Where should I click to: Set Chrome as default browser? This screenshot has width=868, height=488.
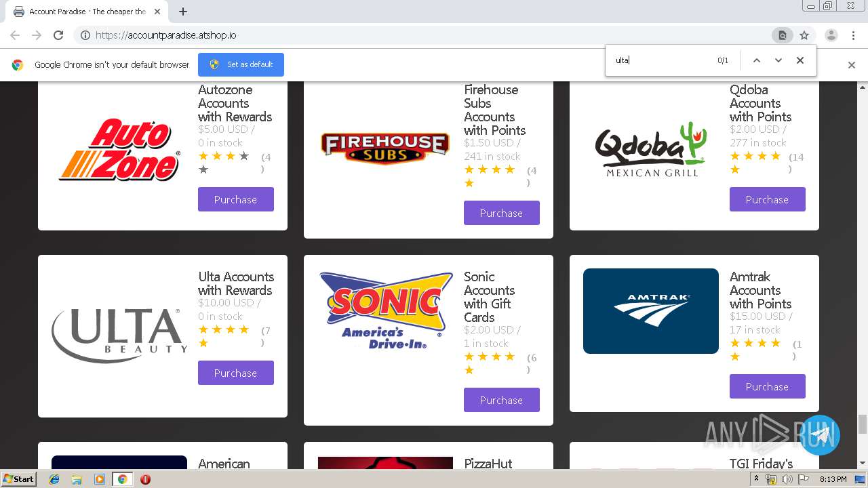coord(241,64)
